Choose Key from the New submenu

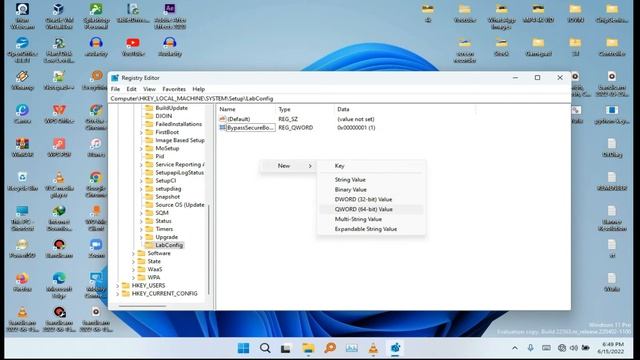pyautogui.click(x=371, y=166)
